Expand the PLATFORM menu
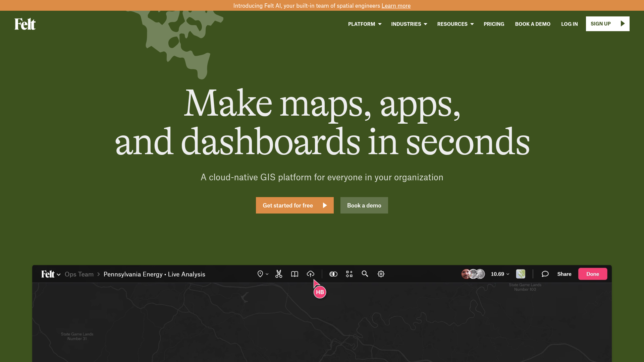 click(x=365, y=24)
